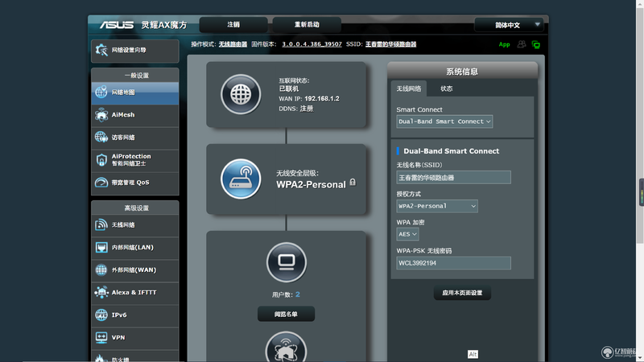Open bandwidth management QoS icon
Viewport: 644px width, 362px height.
[101, 183]
